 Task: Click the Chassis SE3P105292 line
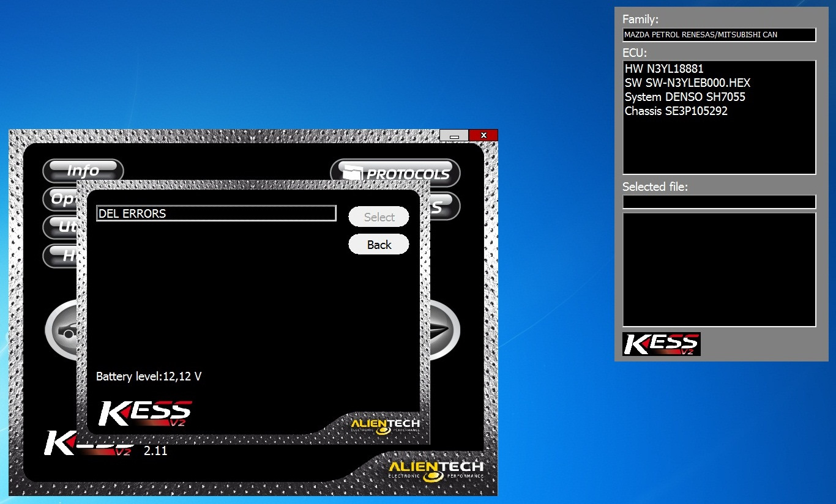[676, 111]
